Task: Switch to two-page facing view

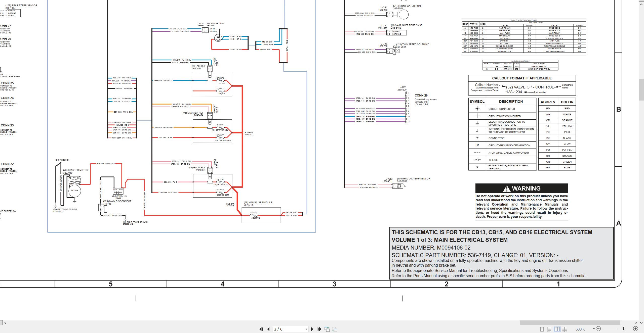Action: click(x=557, y=329)
